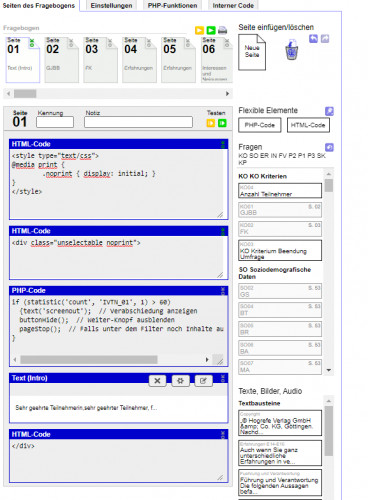Select SO07 MA question item
The height and width of the screenshot is (500, 368).
pyautogui.click(x=280, y=367)
